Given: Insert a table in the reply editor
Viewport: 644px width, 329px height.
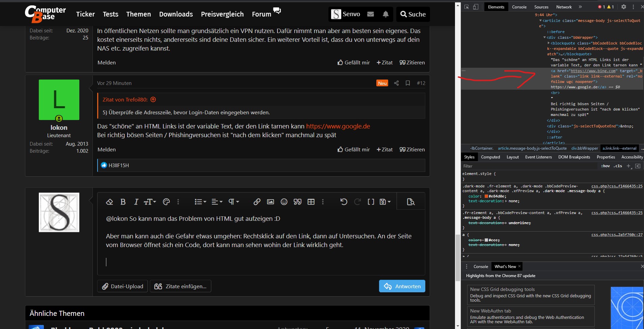Looking at the screenshot, I should click(x=311, y=202).
